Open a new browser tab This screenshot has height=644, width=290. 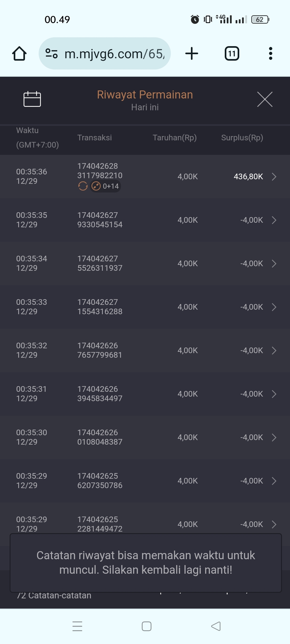pyautogui.click(x=192, y=53)
